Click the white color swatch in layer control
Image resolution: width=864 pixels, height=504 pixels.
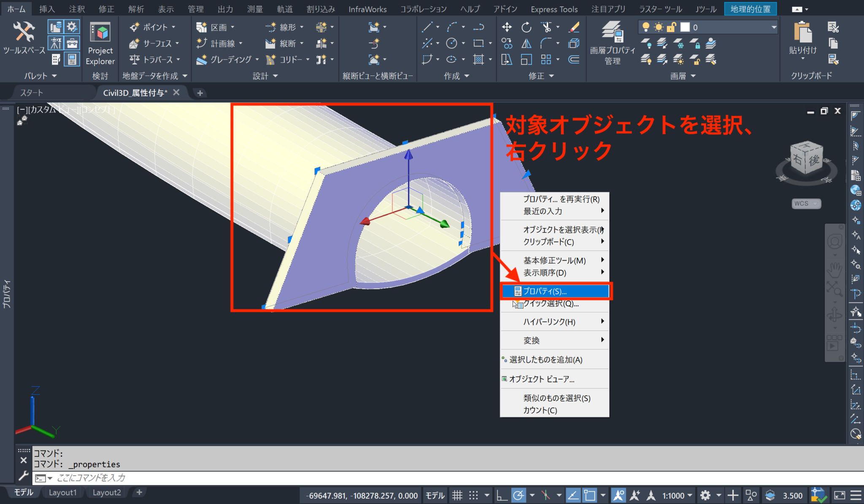(685, 27)
